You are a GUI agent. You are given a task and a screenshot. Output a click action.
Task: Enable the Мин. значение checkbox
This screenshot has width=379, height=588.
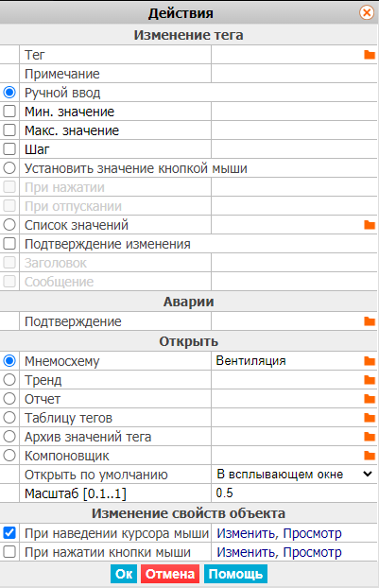(9, 112)
